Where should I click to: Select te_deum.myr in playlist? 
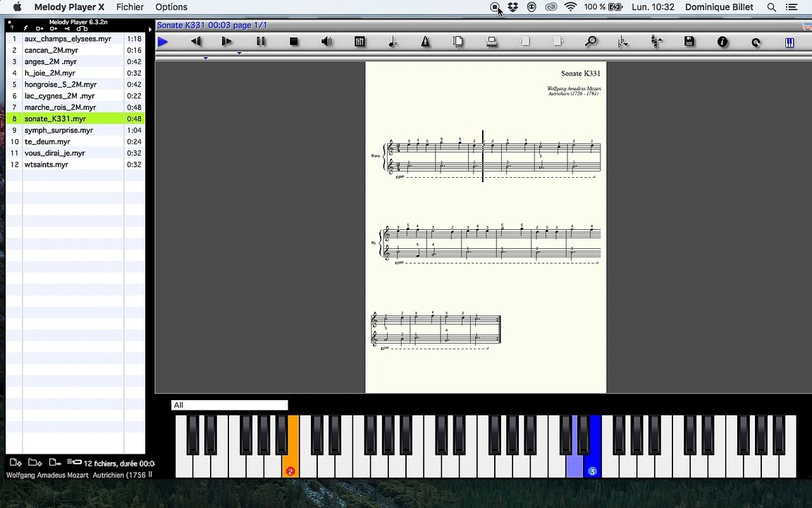click(75, 142)
